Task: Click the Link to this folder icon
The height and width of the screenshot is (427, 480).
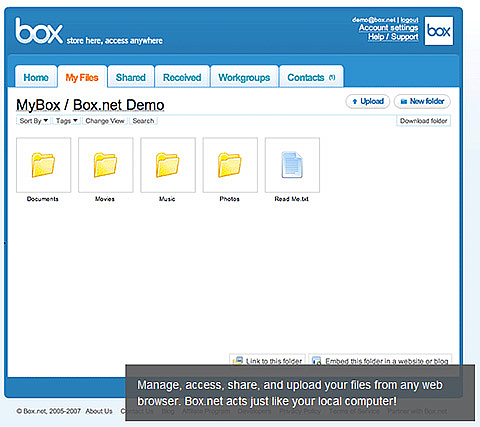Action: (238, 361)
